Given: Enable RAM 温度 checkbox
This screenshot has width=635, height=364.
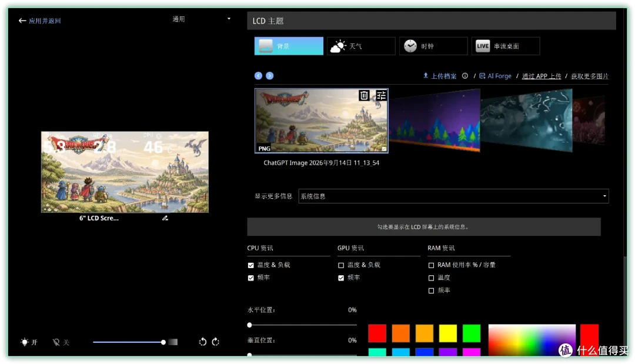Looking at the screenshot, I should 431,278.
